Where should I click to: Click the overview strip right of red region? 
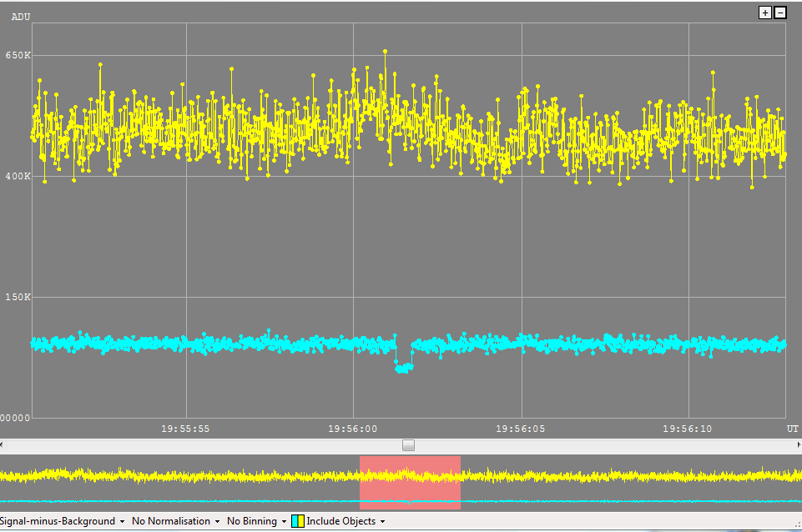tap(626, 483)
